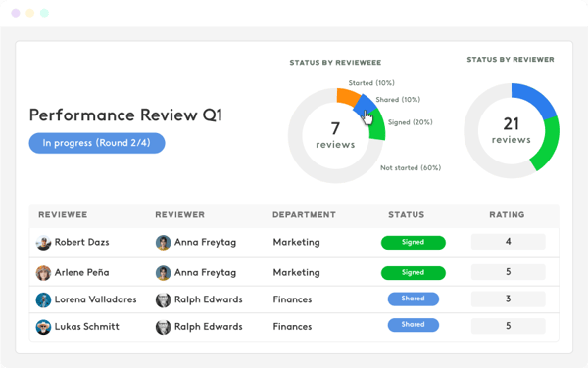Click Lukas Schmitt avatar photo
The width and height of the screenshot is (588, 368).
coord(43,327)
